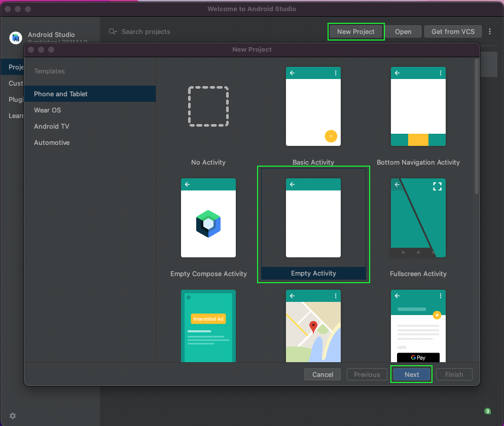Click the yellow Interstitial Ad label
The image size is (504, 426).
(x=208, y=319)
